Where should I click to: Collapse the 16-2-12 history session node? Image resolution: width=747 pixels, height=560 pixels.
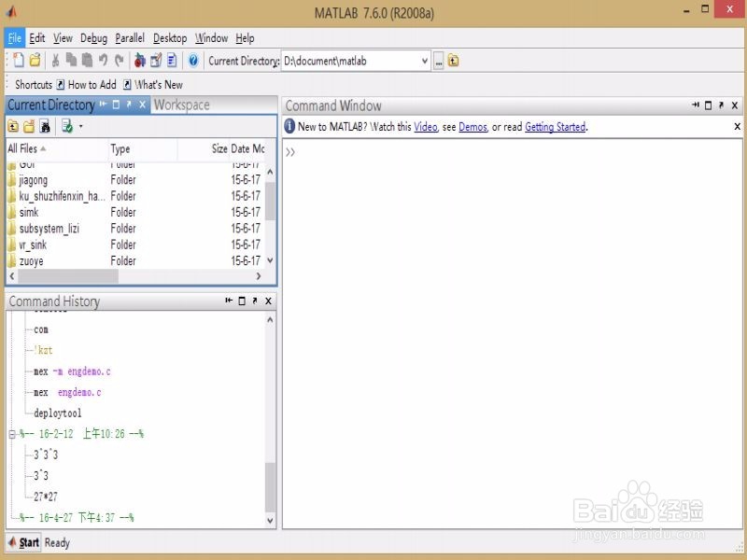[x=12, y=434]
